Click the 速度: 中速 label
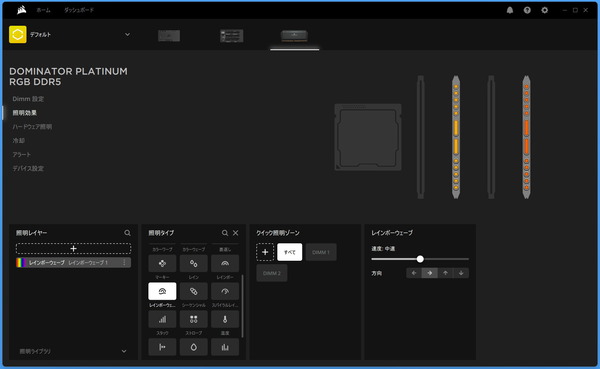The width and height of the screenshot is (600, 369). tap(383, 249)
